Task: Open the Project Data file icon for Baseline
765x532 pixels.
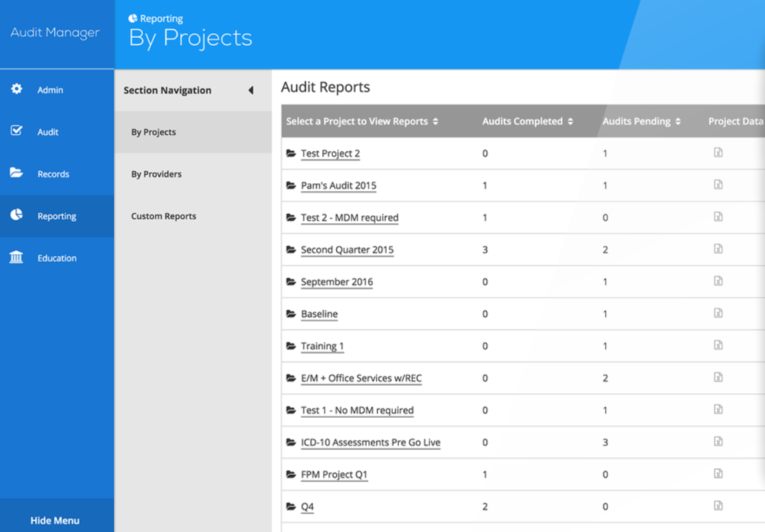Action: [x=718, y=313]
